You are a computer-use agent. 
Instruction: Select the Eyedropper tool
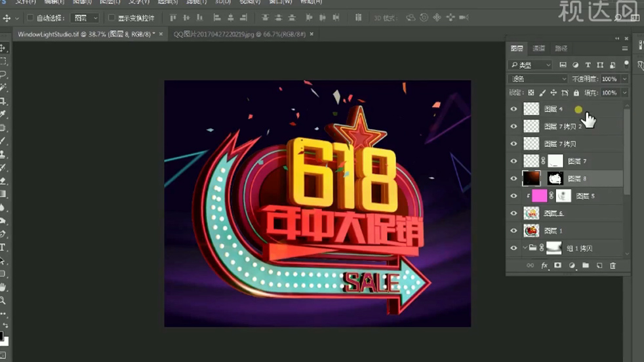3,114
